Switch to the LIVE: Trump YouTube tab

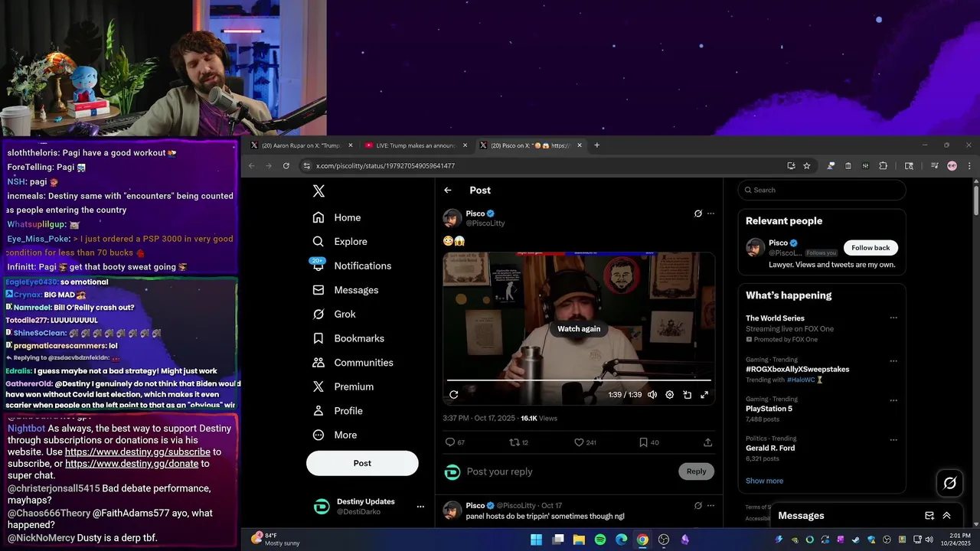416,145
